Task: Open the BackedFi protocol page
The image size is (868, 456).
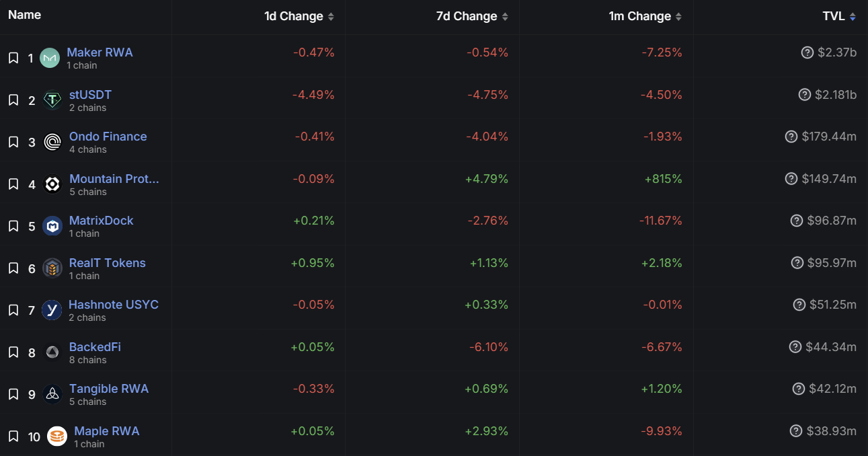Action: pyautogui.click(x=95, y=347)
